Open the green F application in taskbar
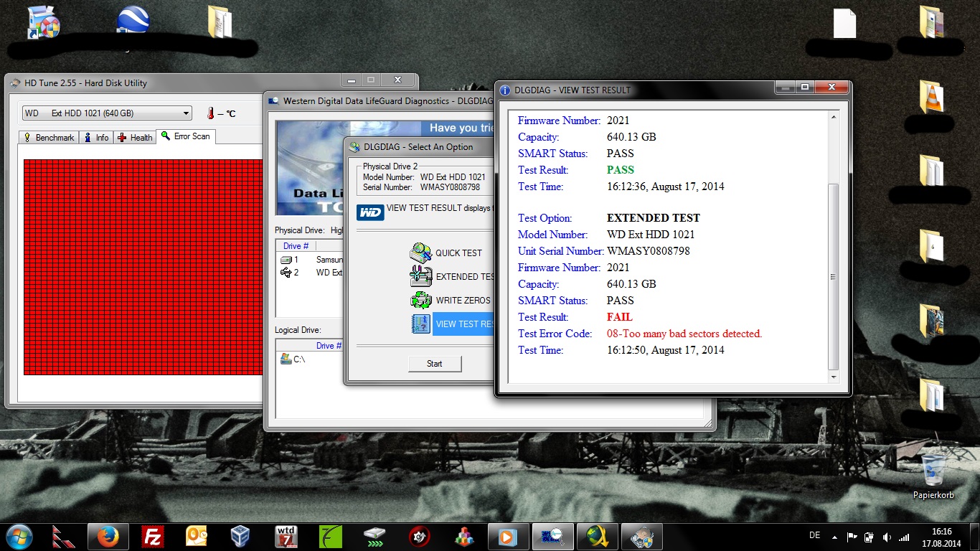The height and width of the screenshot is (551, 980). [x=331, y=537]
